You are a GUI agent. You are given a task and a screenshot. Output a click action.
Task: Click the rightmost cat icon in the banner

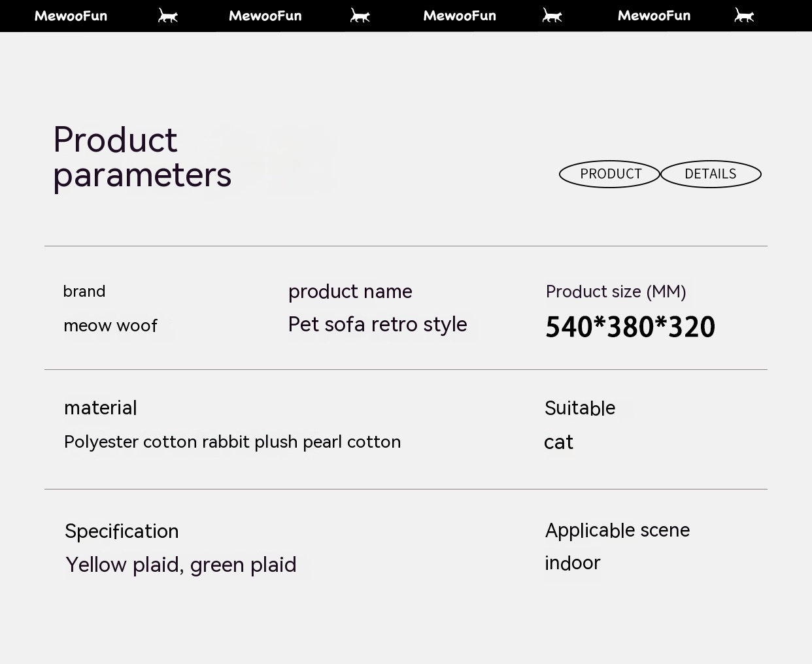tap(744, 16)
